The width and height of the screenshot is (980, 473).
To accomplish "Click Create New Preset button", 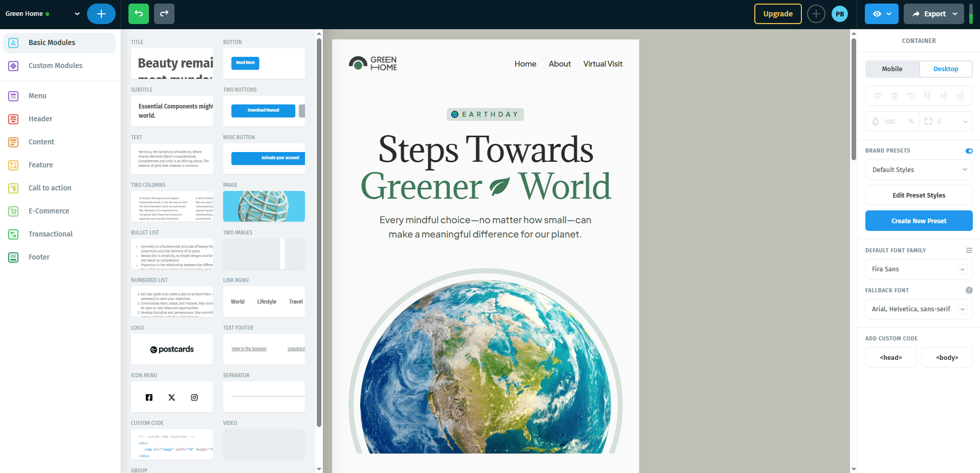I will 919,221.
